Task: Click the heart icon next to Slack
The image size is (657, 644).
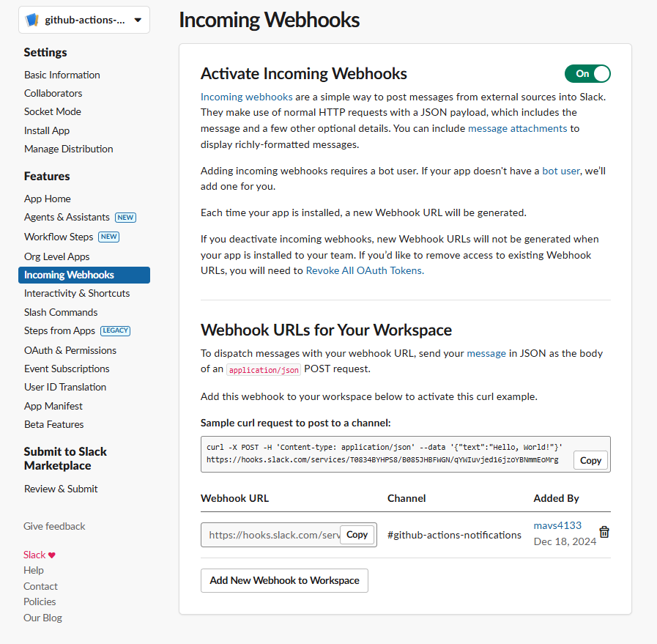Action: (51, 555)
